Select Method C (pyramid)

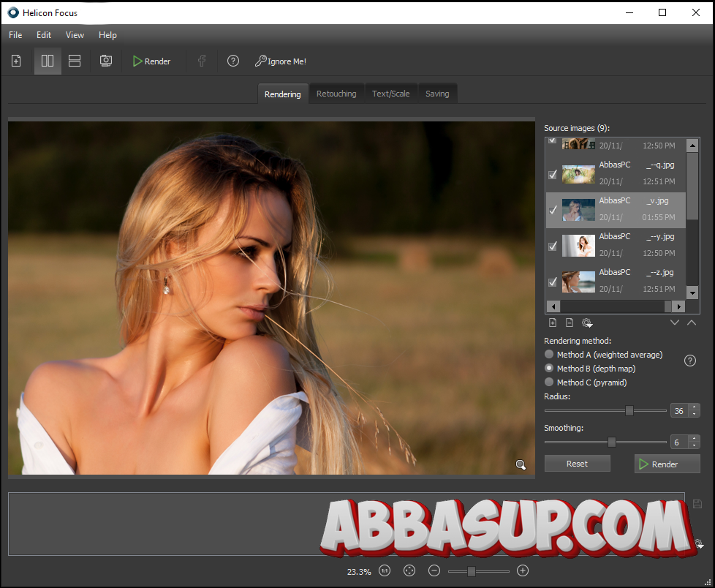(x=586, y=382)
